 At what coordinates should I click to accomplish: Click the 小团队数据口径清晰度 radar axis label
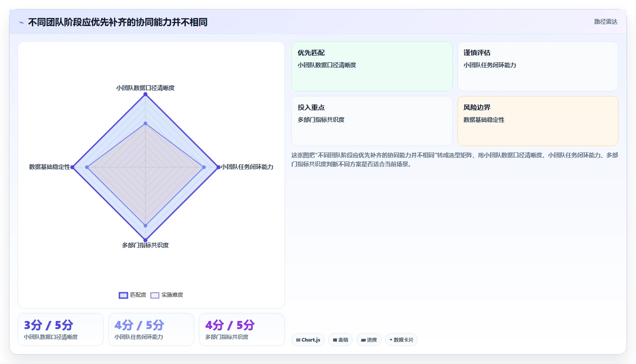(x=145, y=88)
